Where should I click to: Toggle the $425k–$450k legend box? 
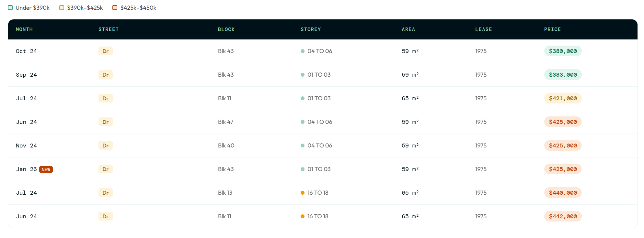click(x=115, y=8)
